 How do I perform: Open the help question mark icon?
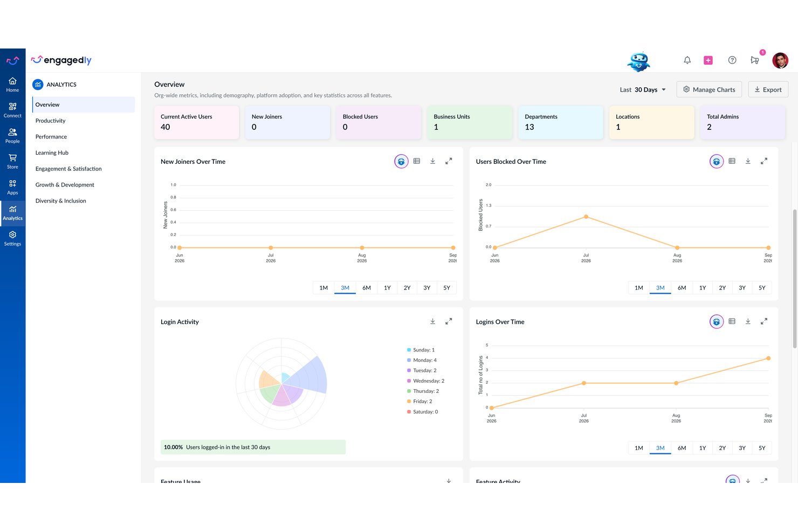pyautogui.click(x=732, y=60)
